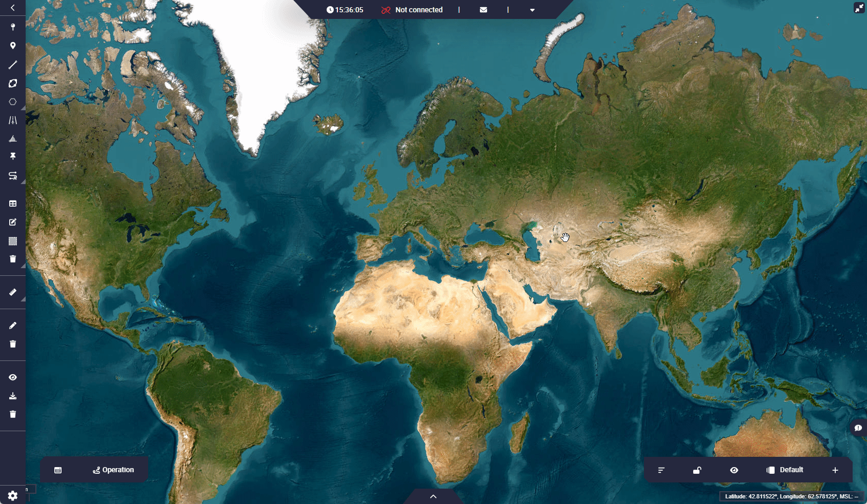Select the triangle cone shape tool
The image size is (867, 504).
[x=13, y=138]
